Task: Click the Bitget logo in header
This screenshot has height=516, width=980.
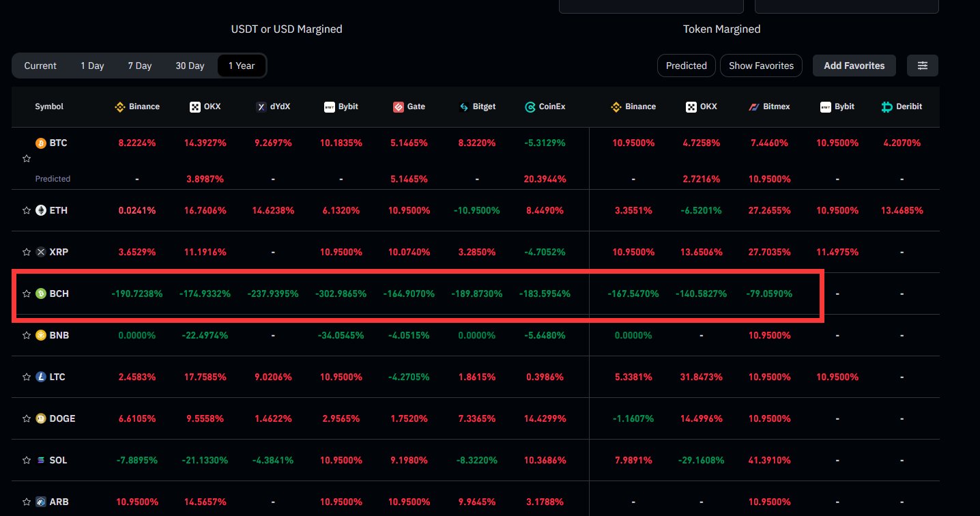Action: point(463,106)
